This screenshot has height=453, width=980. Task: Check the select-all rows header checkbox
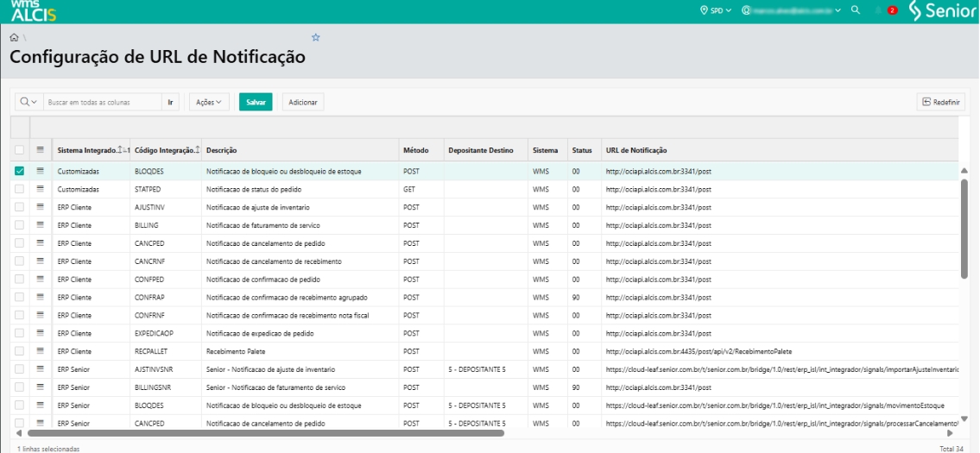[x=19, y=150]
